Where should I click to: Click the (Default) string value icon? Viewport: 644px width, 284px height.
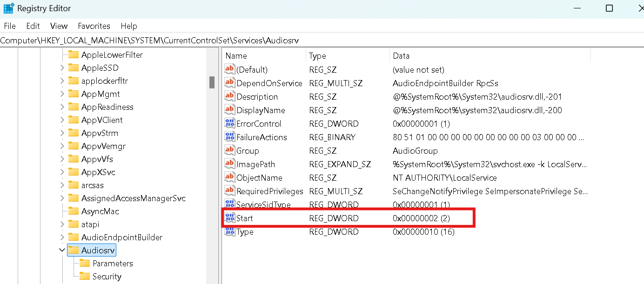(x=230, y=69)
